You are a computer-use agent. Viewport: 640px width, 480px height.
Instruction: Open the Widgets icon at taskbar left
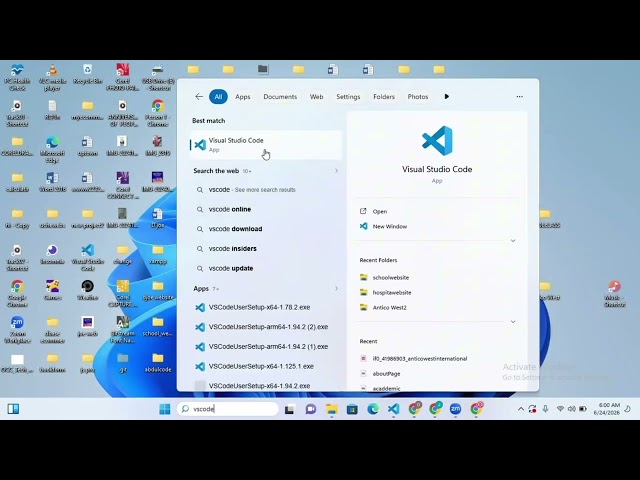13,409
